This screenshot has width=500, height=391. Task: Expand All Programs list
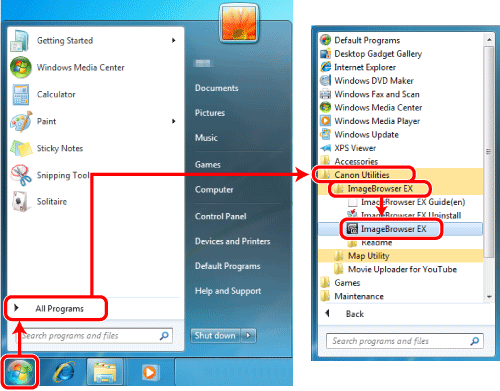56,308
